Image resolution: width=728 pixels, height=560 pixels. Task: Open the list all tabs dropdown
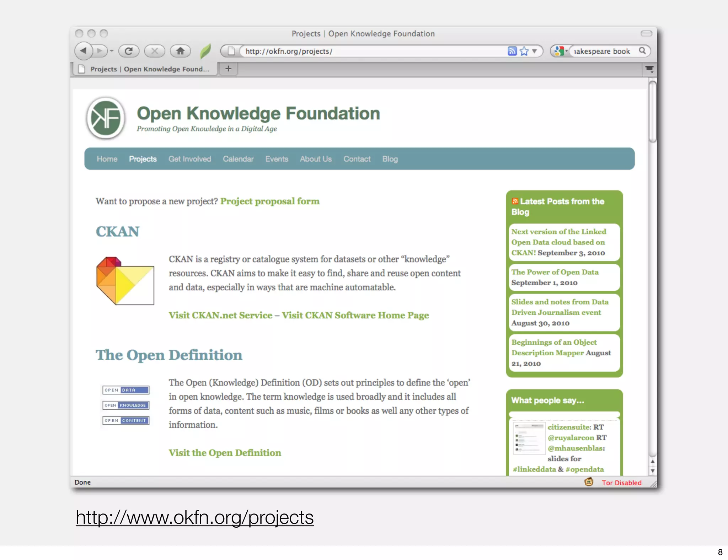tap(649, 69)
